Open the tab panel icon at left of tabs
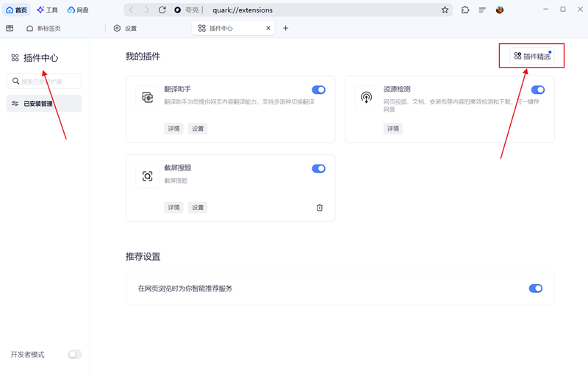The height and width of the screenshot is (376, 588). [x=10, y=28]
